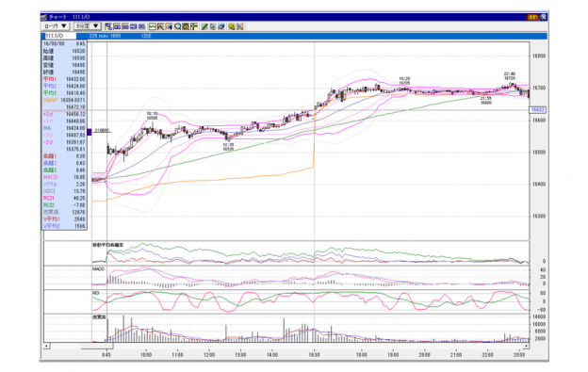Click the scrollbar right arrow below the chart
Image resolution: width=588 pixels, height=372 pixels.
pos(527,347)
